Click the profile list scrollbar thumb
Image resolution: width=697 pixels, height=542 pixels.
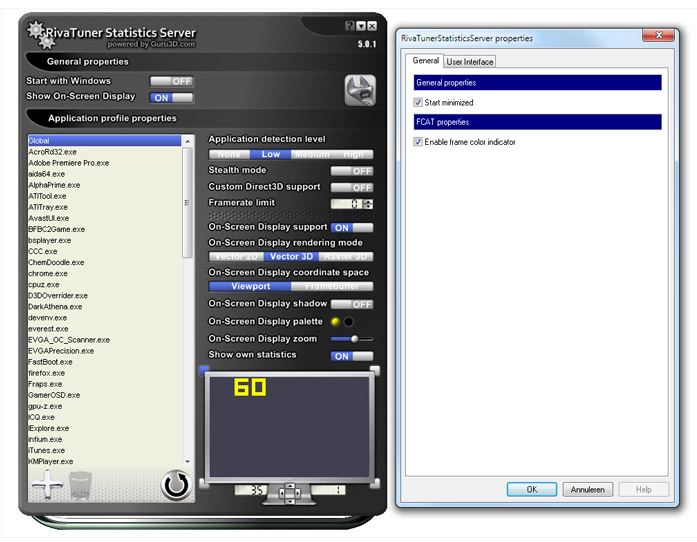(187, 203)
